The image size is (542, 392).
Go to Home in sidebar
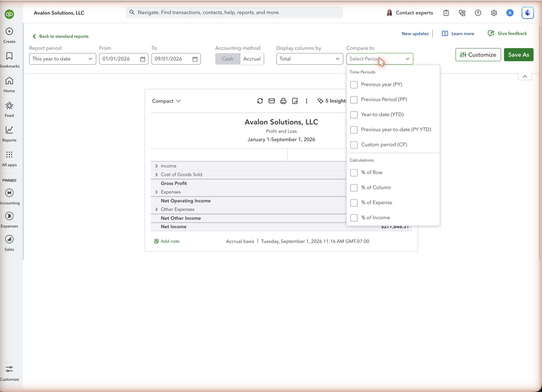[x=9, y=81]
